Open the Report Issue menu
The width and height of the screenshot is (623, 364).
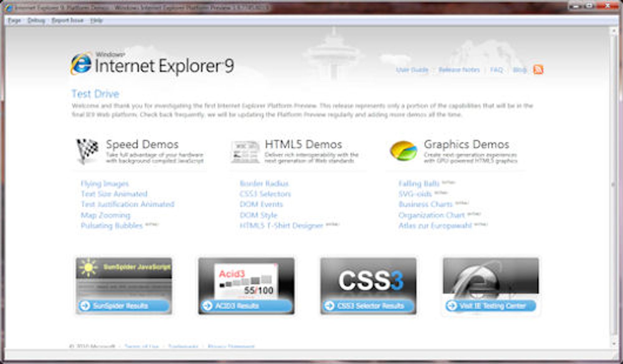[68, 21]
